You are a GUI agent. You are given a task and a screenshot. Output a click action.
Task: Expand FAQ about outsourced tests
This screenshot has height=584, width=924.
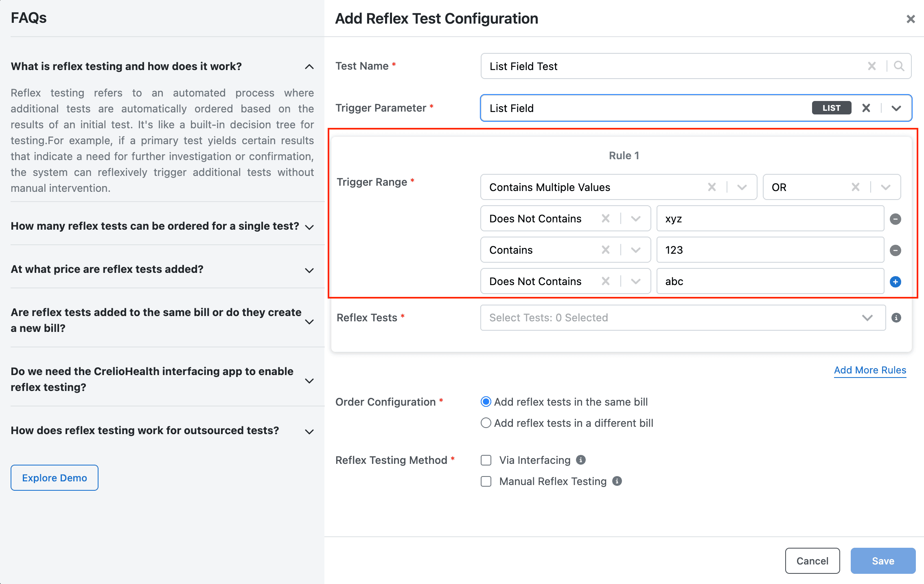[162, 430]
